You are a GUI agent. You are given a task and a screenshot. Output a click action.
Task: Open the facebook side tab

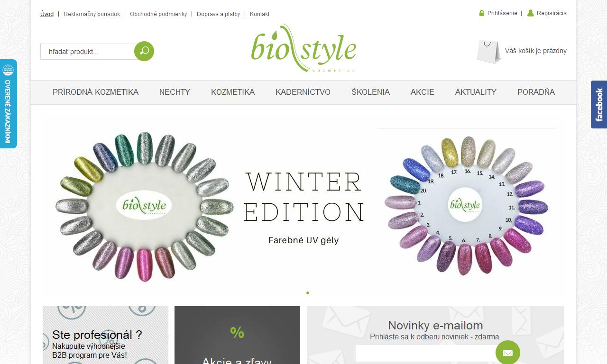[599, 104]
